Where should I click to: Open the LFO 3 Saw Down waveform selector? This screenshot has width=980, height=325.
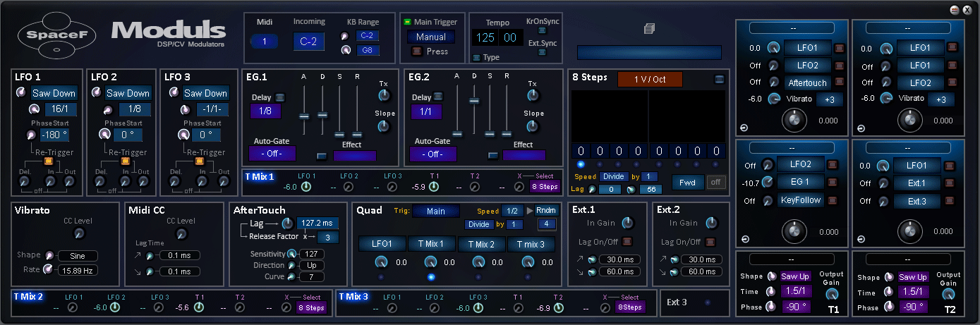[205, 93]
